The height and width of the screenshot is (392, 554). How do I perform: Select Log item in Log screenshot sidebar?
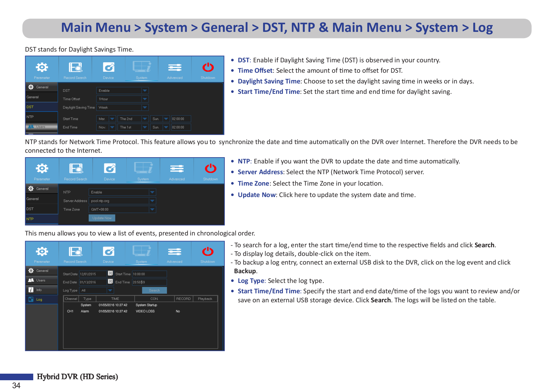[42, 300]
